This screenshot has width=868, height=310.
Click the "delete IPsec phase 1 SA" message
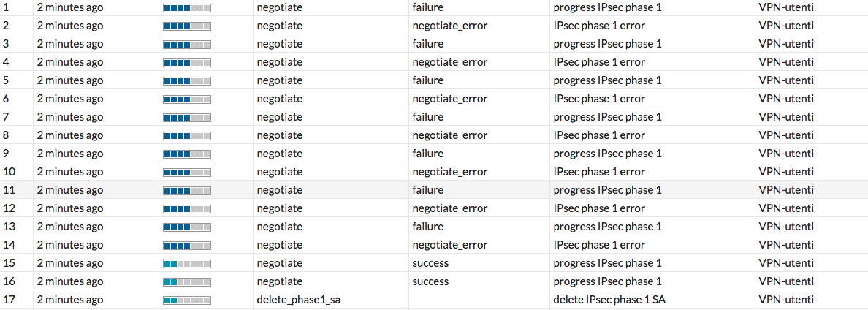[x=610, y=300]
